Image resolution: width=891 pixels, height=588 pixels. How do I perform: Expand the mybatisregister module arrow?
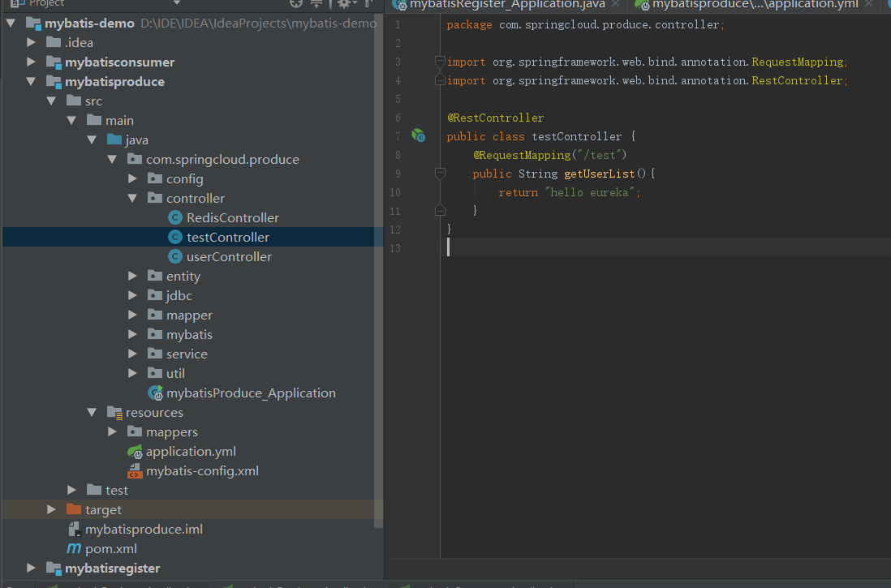click(x=32, y=568)
